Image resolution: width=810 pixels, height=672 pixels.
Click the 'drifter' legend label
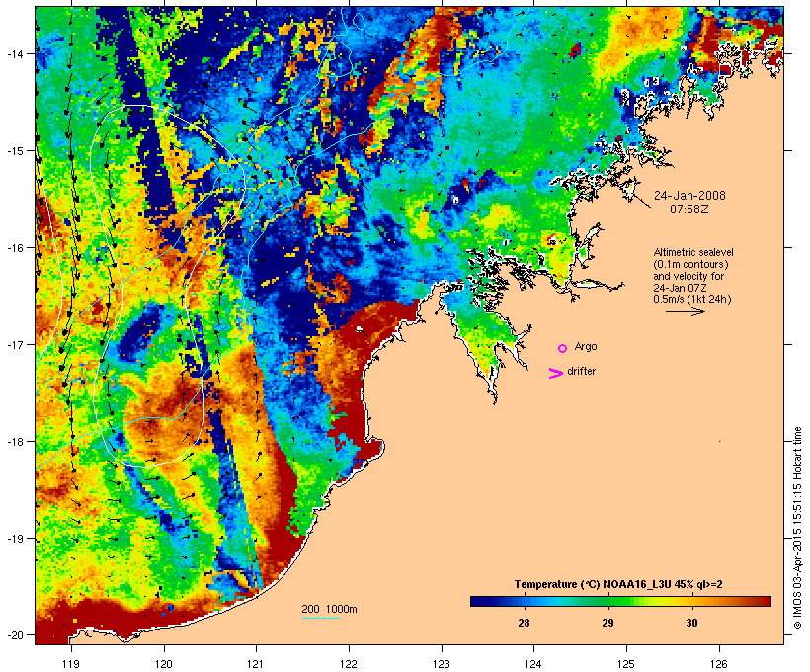(x=581, y=371)
